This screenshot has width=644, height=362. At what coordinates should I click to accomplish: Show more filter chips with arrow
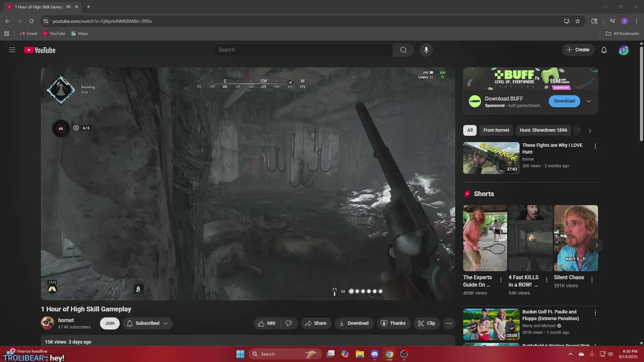coord(590,131)
